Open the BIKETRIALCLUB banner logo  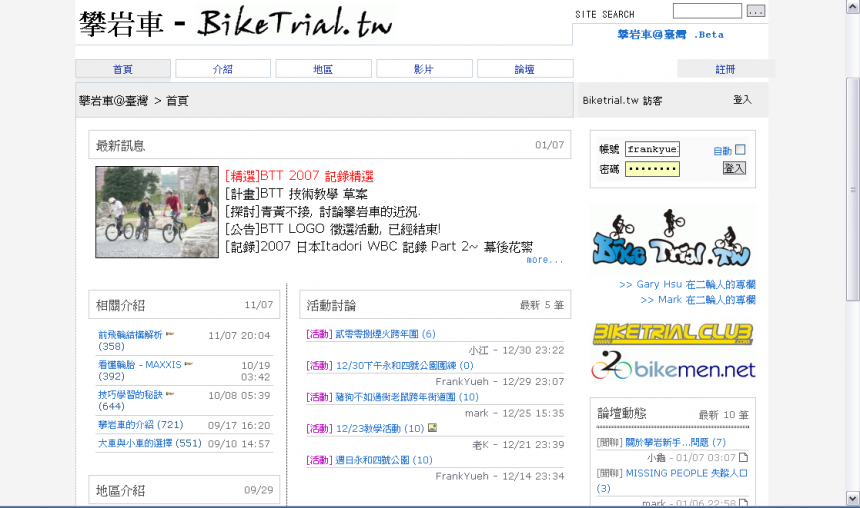point(673,334)
